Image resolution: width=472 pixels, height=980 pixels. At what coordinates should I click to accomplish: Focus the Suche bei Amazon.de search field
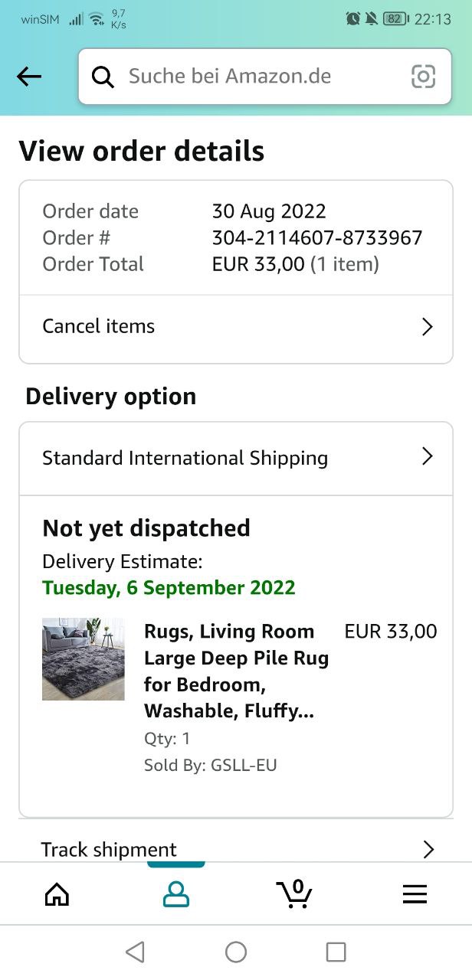coord(253,77)
